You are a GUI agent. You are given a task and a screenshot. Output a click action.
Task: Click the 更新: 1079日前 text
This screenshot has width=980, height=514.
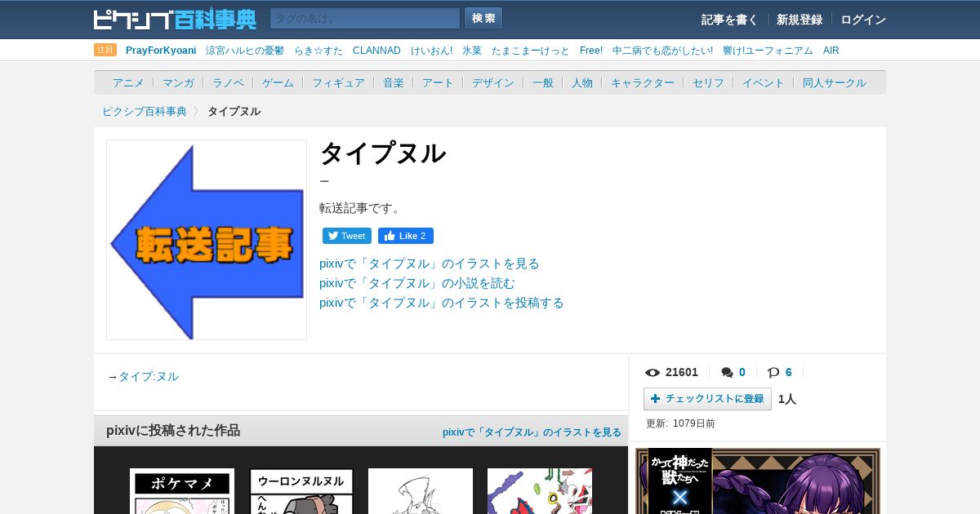(x=680, y=423)
